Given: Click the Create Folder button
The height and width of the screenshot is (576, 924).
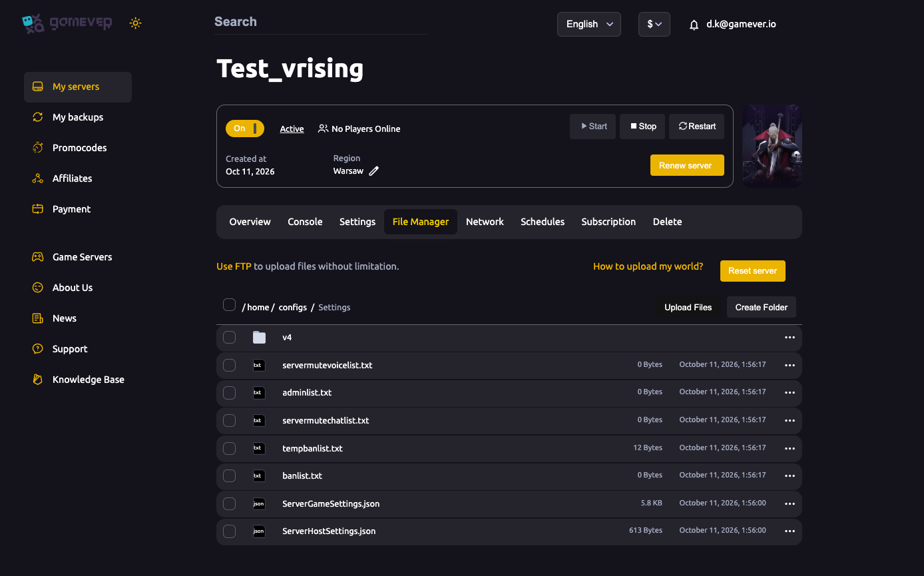Looking at the screenshot, I should pyautogui.click(x=762, y=307).
